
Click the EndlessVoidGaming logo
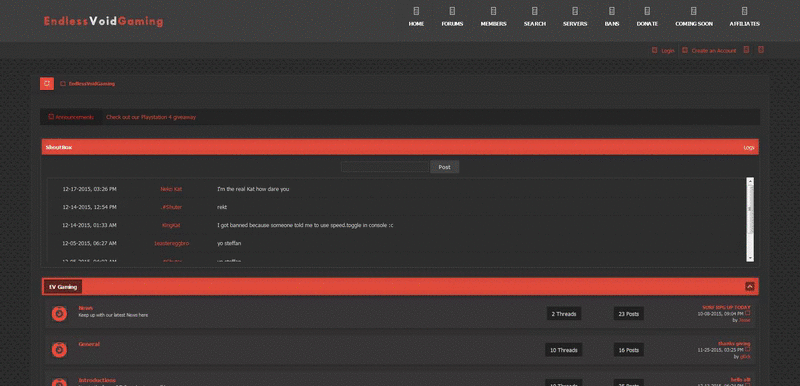(104, 21)
